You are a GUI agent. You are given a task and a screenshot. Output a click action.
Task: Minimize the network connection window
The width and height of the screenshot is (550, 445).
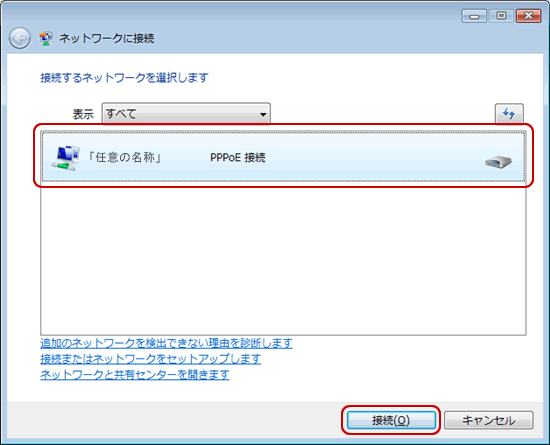[474, 16]
